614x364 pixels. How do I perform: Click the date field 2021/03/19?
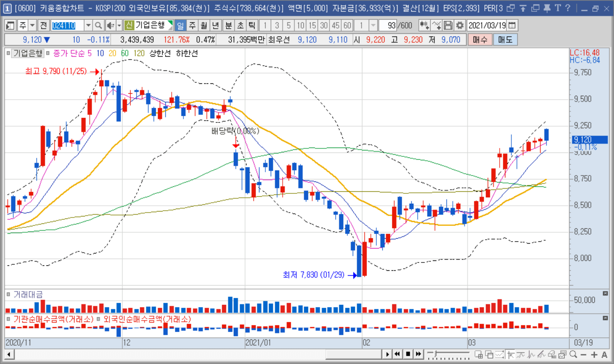point(487,25)
